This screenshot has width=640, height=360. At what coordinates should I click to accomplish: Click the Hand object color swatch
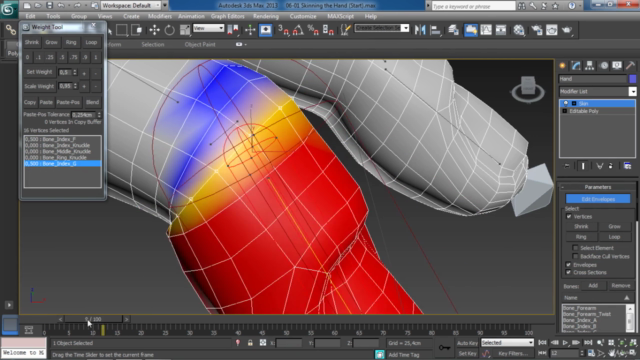pyautogui.click(x=633, y=79)
